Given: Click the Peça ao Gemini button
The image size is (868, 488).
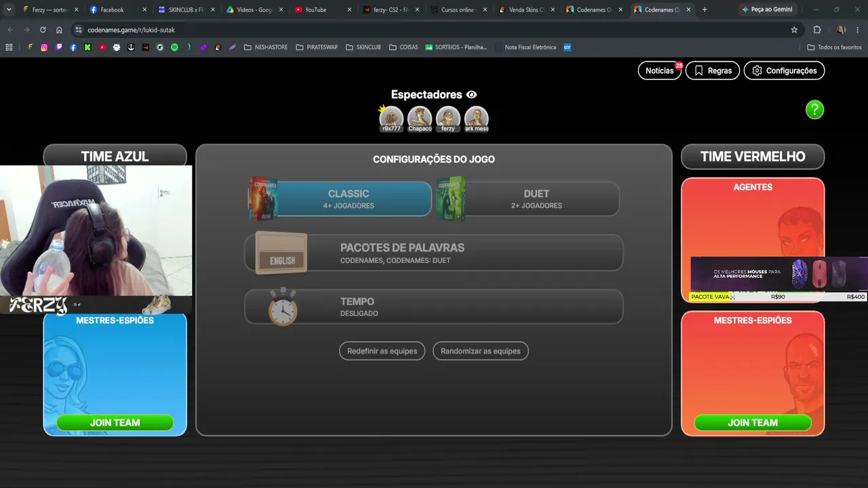Looking at the screenshot, I should 767,9.
